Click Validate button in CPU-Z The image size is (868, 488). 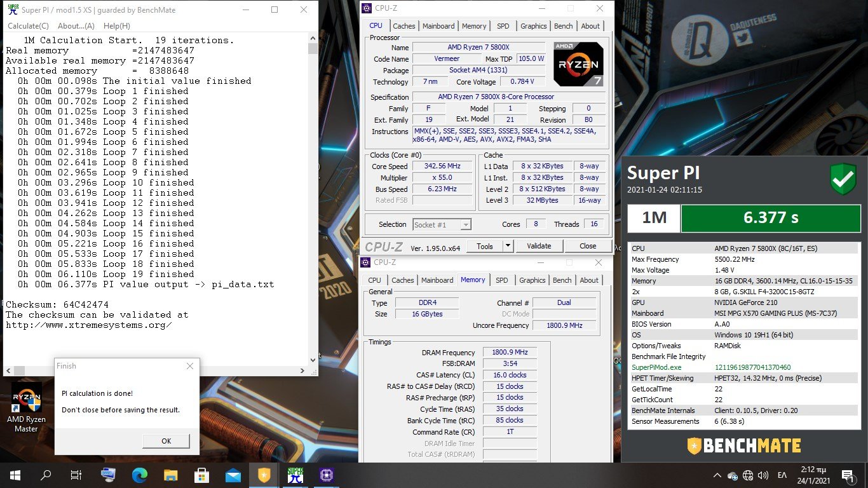pyautogui.click(x=539, y=246)
